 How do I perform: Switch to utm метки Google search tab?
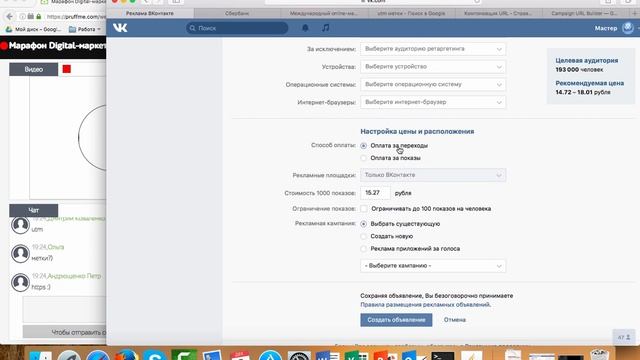411,13
